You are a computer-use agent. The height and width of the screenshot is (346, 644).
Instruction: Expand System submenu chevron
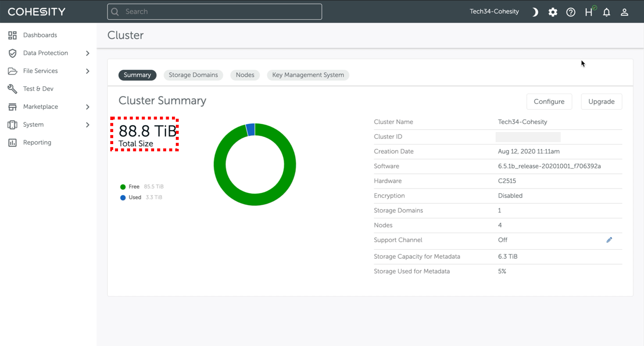88,125
